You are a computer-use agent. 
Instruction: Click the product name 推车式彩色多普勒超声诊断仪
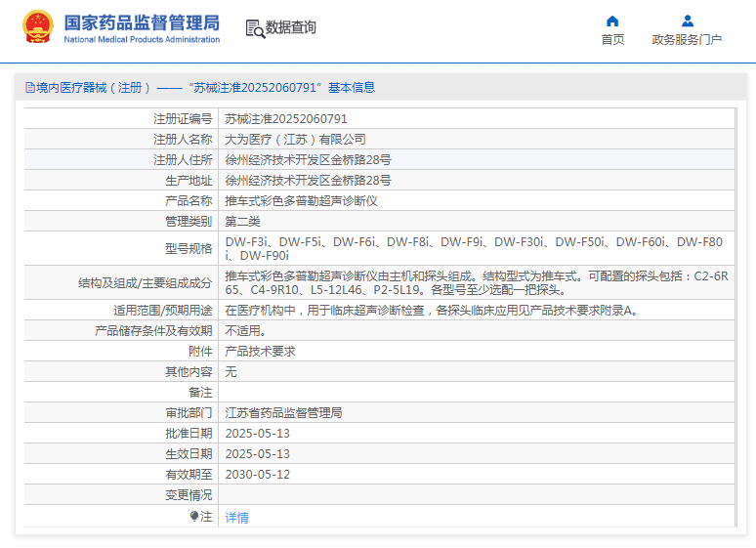pos(301,200)
